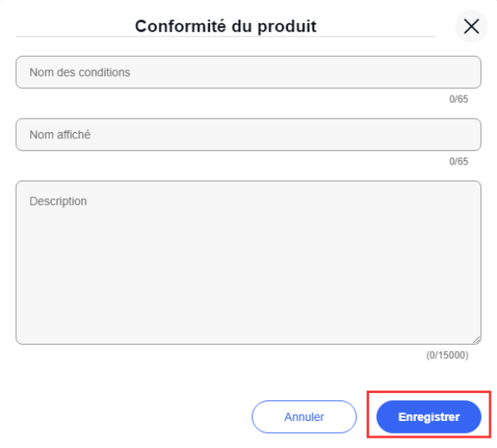The width and height of the screenshot is (497, 448).
Task: Select the Nom des conditions placeholder text
Action: point(80,72)
